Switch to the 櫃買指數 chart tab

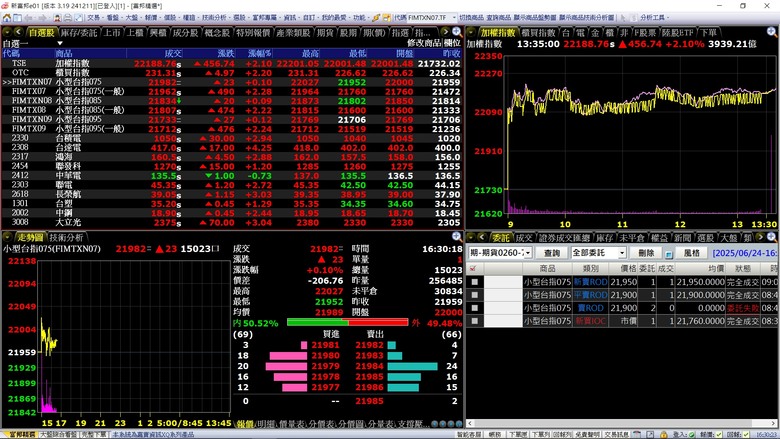pyautogui.click(x=539, y=33)
